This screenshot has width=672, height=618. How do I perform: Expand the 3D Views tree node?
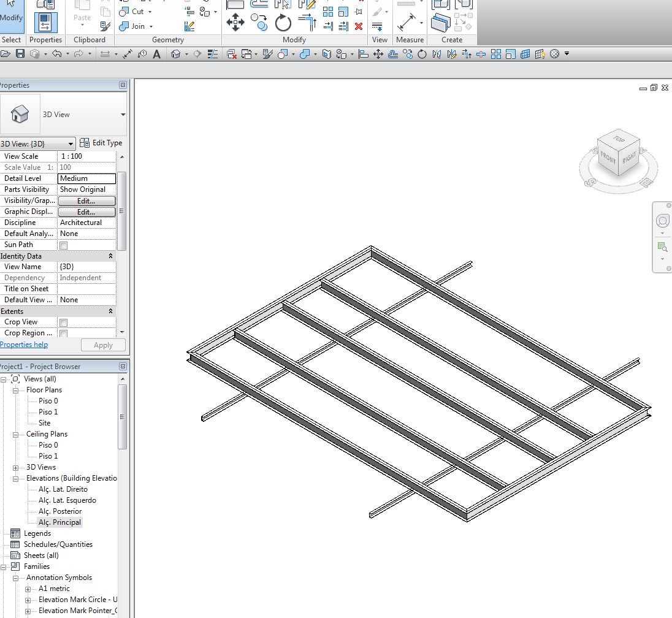[x=16, y=467]
